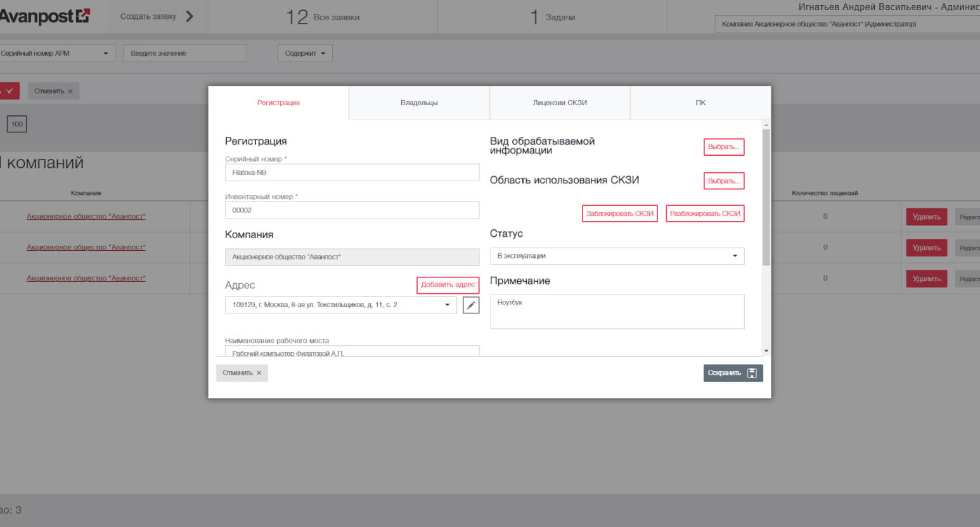This screenshot has height=527, width=980.
Task: Click the X on background Отменить button
Action: pyautogui.click(x=70, y=91)
